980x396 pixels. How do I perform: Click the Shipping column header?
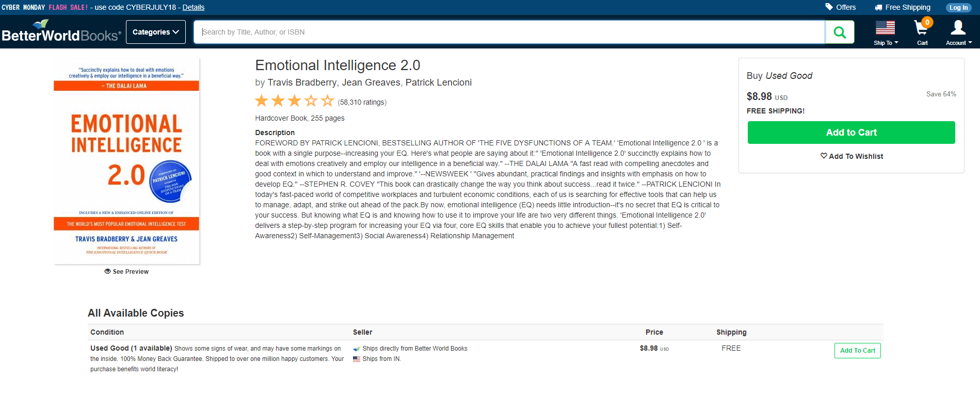tap(731, 332)
